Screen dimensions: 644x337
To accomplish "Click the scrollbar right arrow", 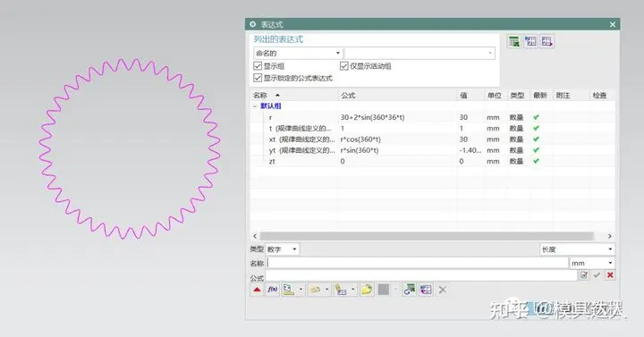I will tap(609, 236).
